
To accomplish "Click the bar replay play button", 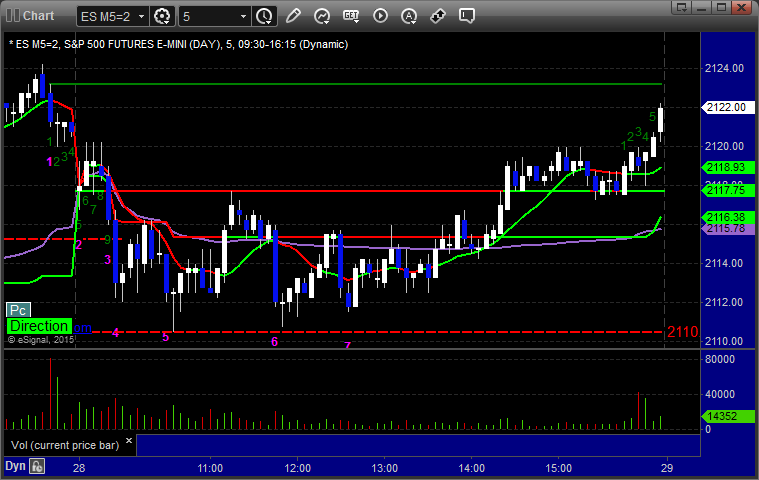I will pos(380,16).
